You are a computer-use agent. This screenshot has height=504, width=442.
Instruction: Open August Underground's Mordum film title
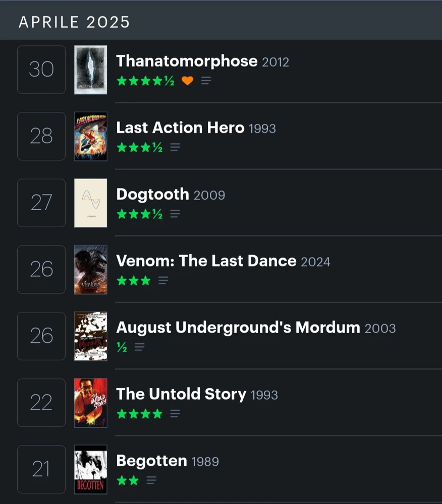[238, 327]
